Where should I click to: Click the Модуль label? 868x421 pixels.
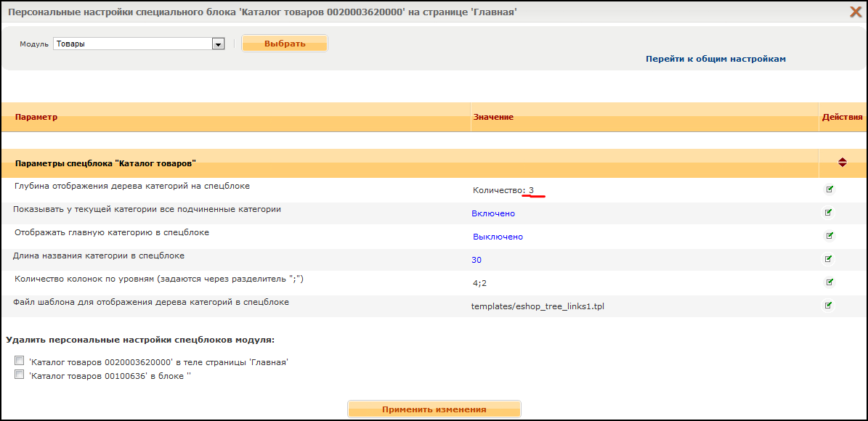[x=34, y=44]
